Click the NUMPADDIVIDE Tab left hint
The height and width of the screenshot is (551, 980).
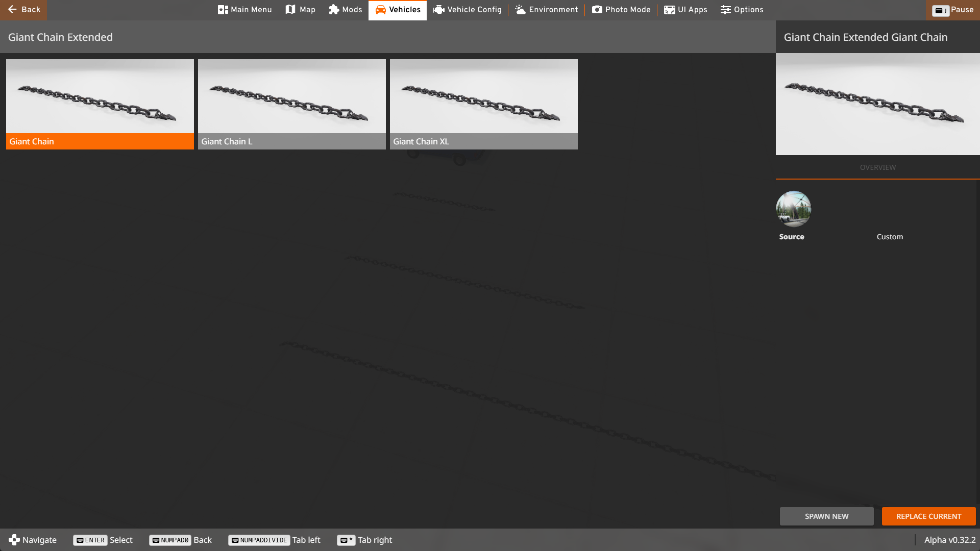pyautogui.click(x=274, y=540)
